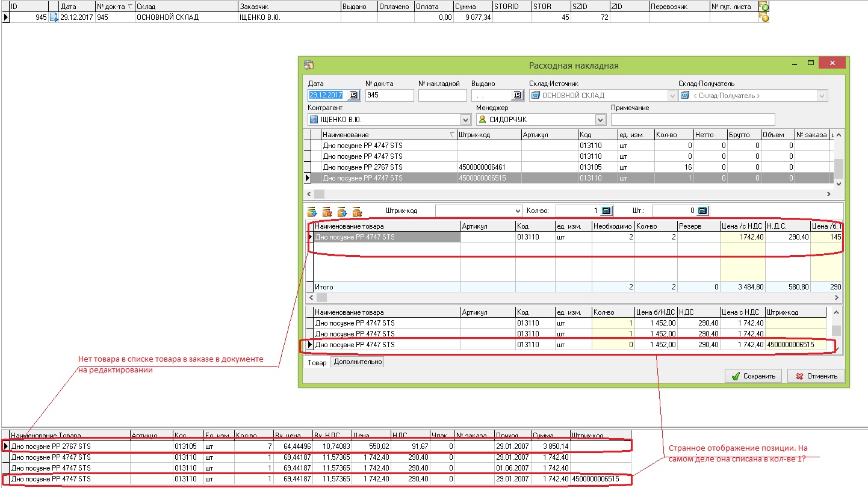
Task: Click the document icon in row 945
Action: 54,17
